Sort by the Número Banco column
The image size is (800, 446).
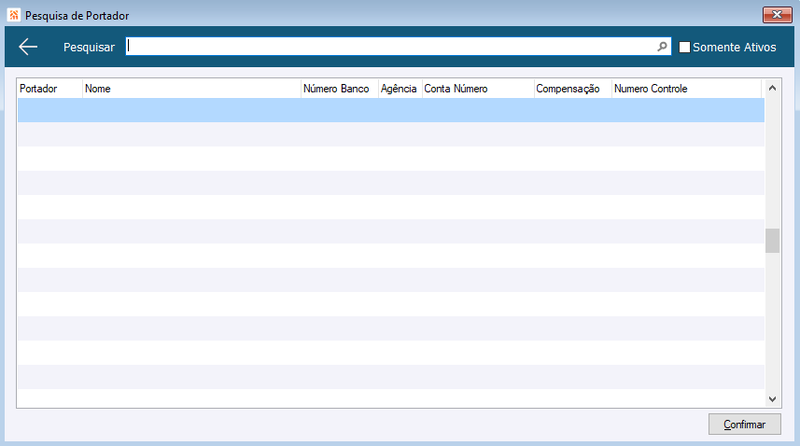coord(339,88)
